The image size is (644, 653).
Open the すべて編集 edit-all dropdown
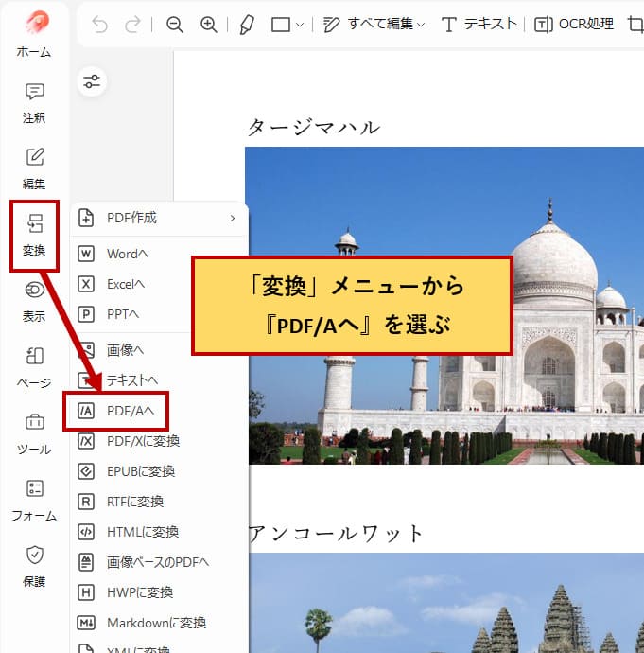click(x=374, y=25)
